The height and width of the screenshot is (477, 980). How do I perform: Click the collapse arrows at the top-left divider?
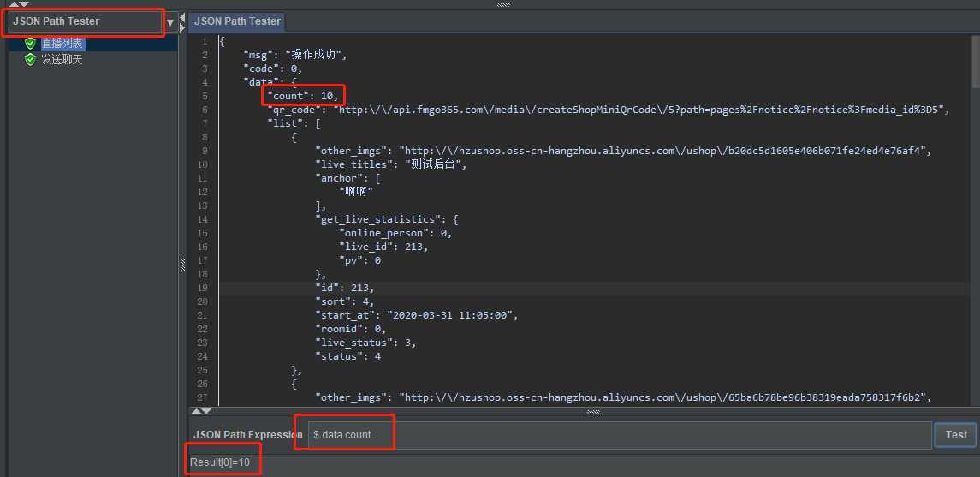click(20, 3)
